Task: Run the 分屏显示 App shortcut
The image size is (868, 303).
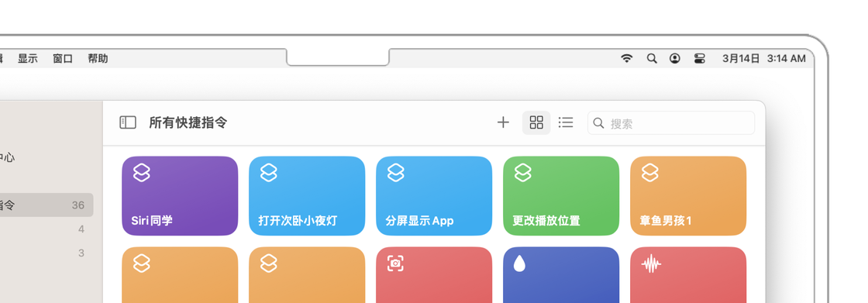Action: pyautogui.click(x=434, y=196)
